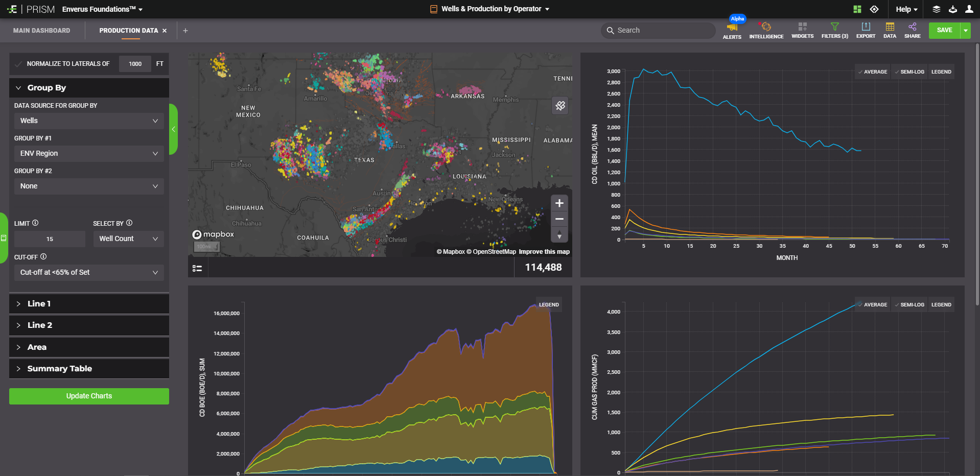Click the map zoom in plus button

[559, 203]
